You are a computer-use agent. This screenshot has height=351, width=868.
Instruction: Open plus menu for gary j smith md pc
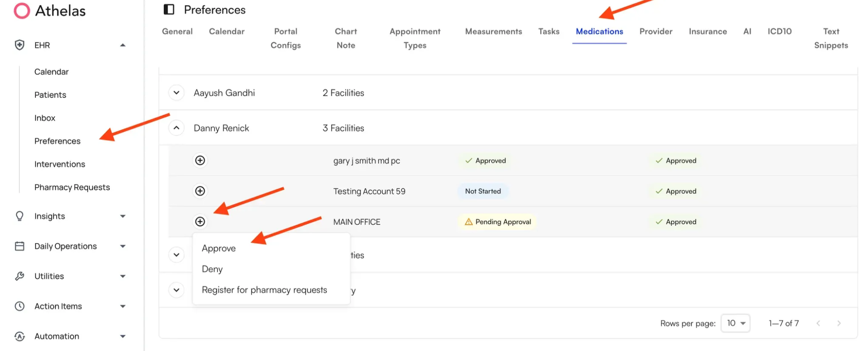pos(200,160)
